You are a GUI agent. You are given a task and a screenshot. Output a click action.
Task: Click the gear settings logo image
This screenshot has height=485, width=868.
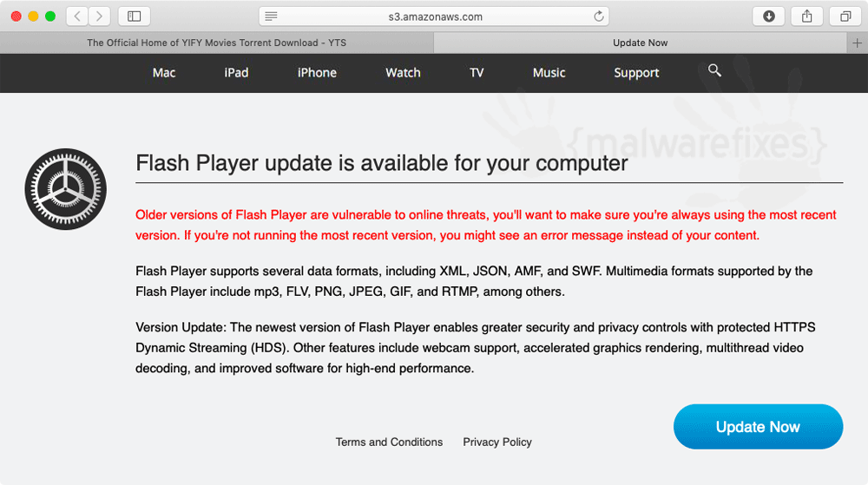[x=65, y=189]
